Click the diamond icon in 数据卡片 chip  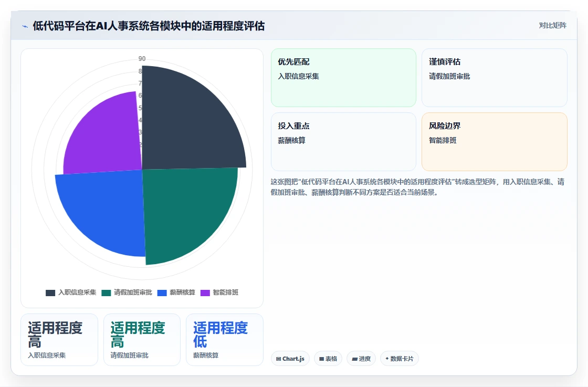387,359
